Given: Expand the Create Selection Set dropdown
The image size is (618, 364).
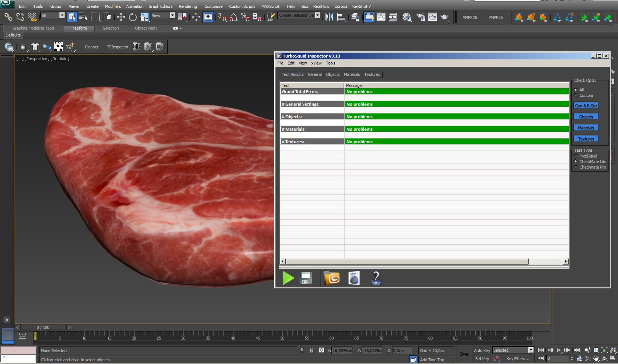Looking at the screenshot, I should pyautogui.click(x=318, y=16).
